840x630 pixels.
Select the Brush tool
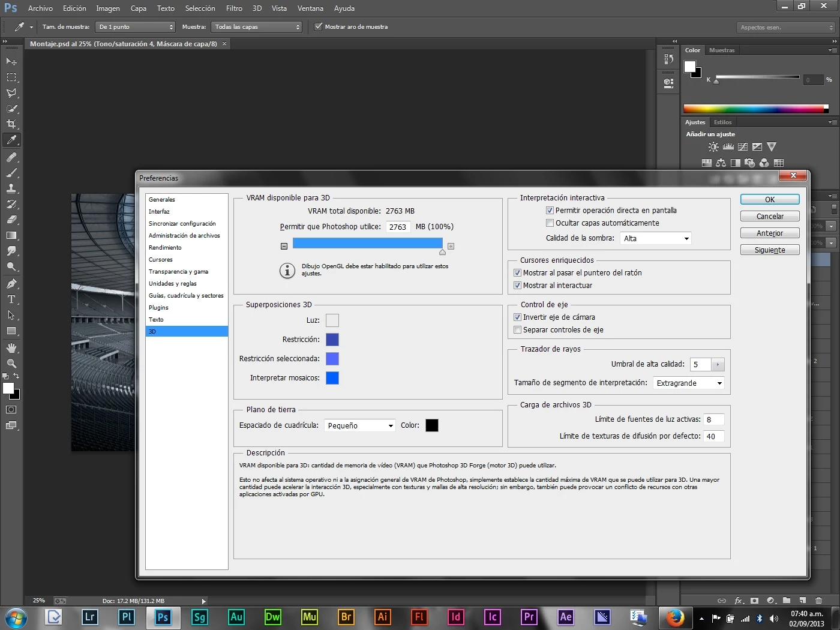[x=11, y=173]
